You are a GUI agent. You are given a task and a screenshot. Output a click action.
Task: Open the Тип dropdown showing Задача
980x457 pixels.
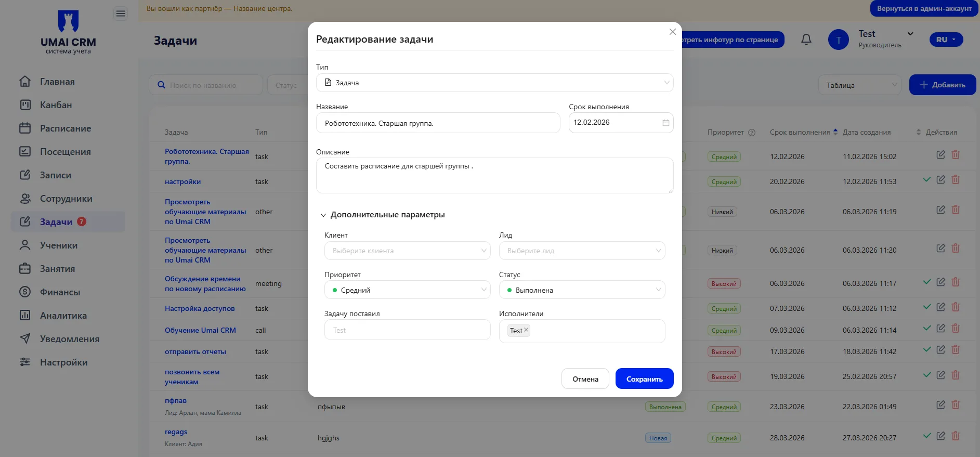(x=494, y=83)
